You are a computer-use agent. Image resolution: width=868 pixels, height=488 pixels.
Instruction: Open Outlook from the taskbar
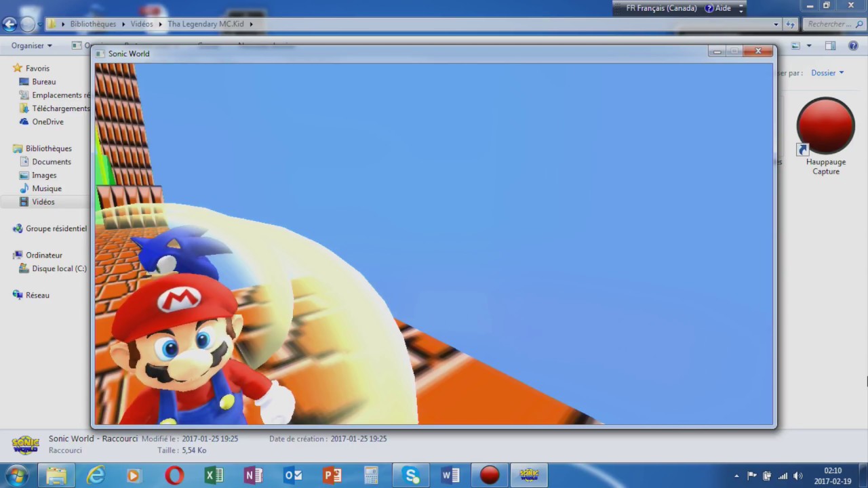tap(293, 475)
